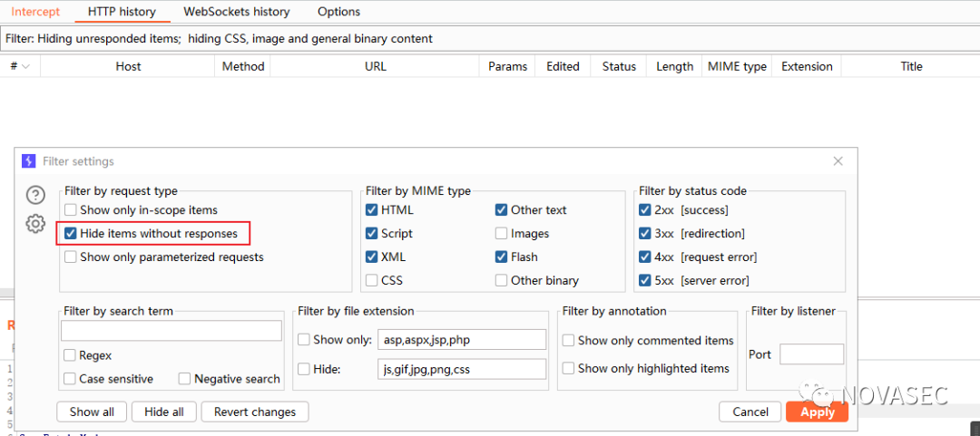This screenshot has width=980, height=436.
Task: Click the sort arrow next to # column
Action: pos(26,66)
